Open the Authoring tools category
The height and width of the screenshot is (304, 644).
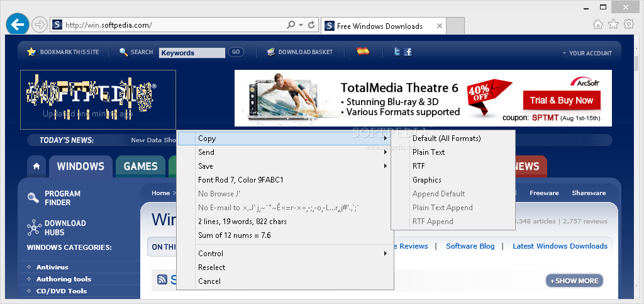[64, 279]
